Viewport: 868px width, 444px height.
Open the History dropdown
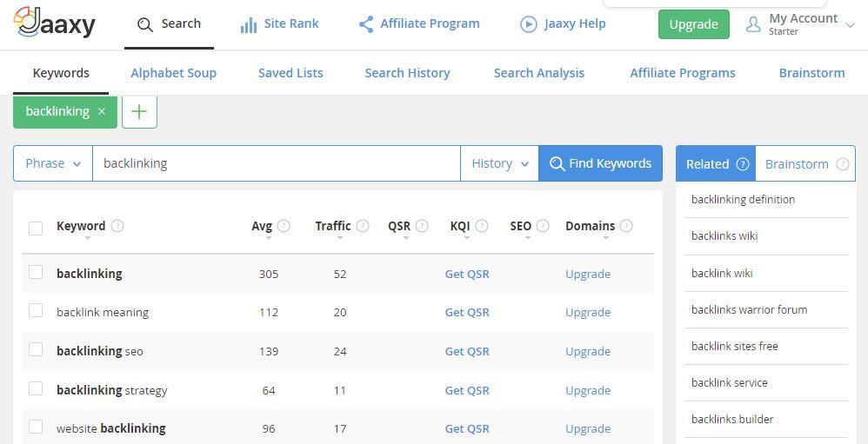499,163
